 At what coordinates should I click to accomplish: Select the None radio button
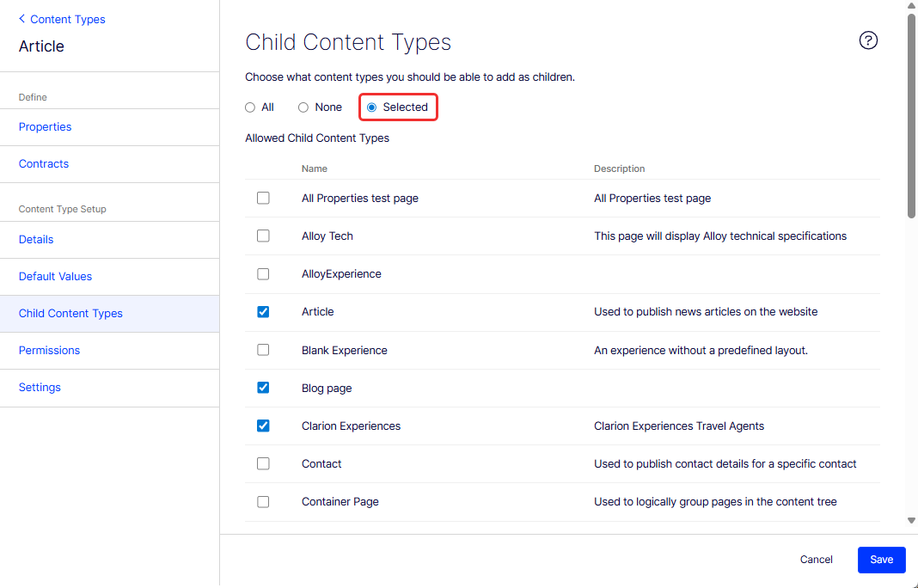click(x=303, y=107)
